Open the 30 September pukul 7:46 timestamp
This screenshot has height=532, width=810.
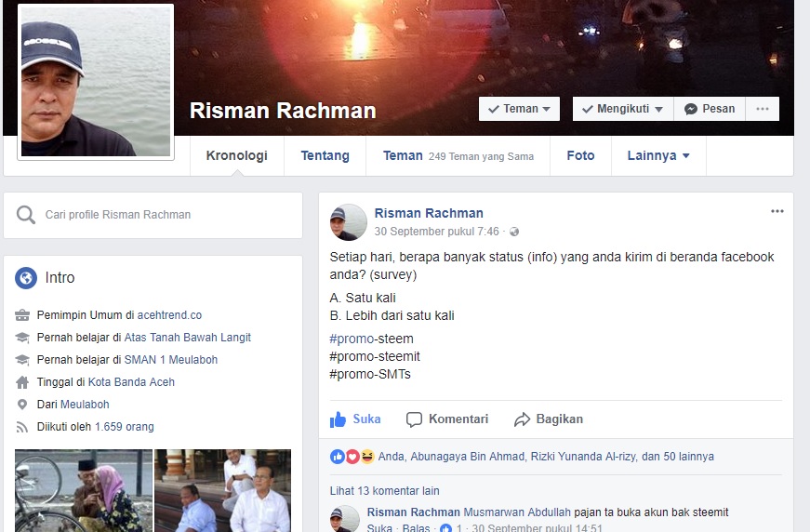point(436,232)
